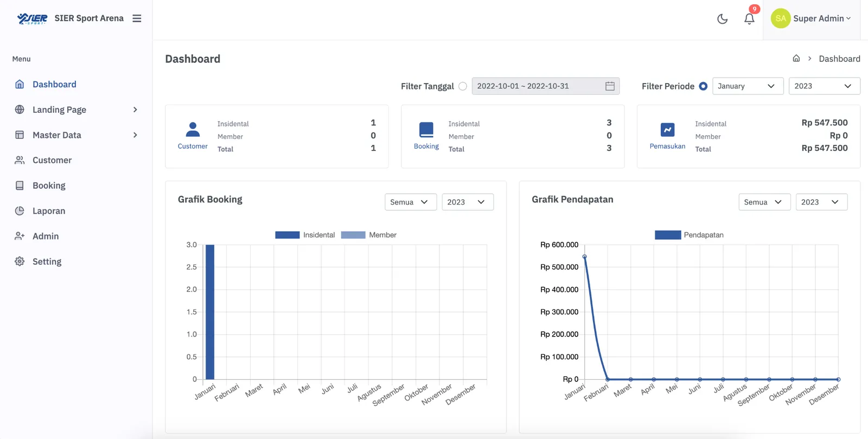This screenshot has width=868, height=439.
Task: Click the Januari bar in Grafik Booking
Action: coord(210,312)
